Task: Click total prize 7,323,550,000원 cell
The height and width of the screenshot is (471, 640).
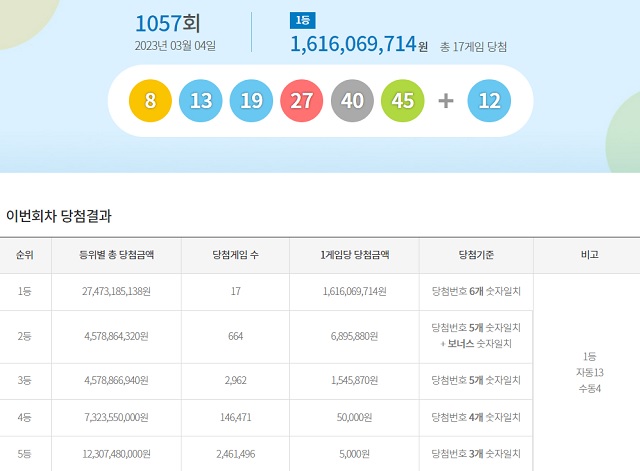Action: click(x=116, y=418)
